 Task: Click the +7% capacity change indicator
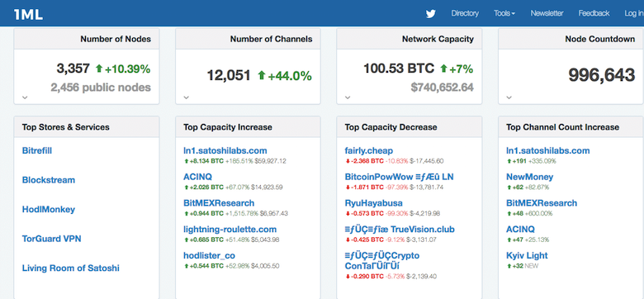coord(457,69)
